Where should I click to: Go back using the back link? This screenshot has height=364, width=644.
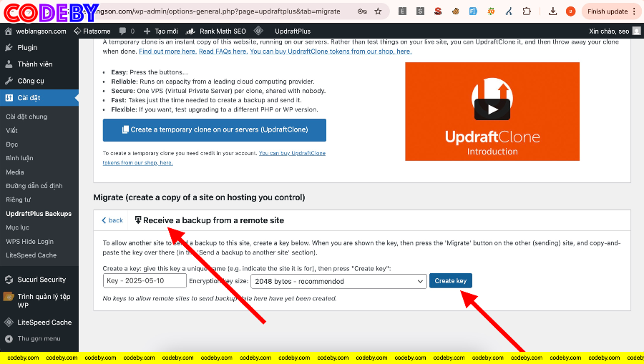pyautogui.click(x=112, y=220)
